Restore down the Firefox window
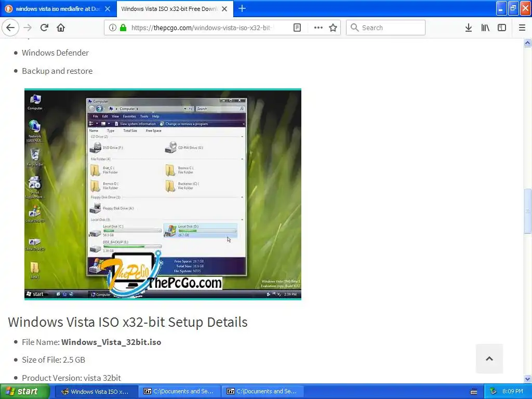Screen dimensions: 532x399 (513, 8)
